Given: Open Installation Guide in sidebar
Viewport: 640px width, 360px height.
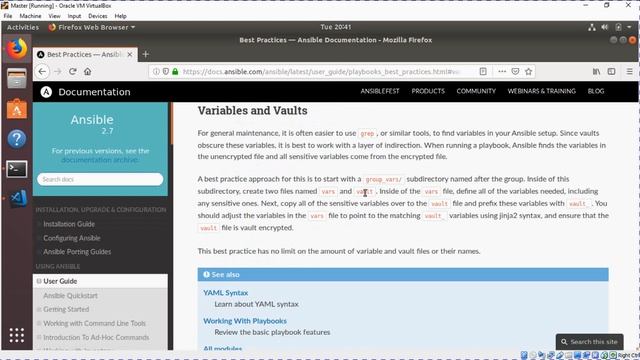Looking at the screenshot, I should [x=69, y=224].
